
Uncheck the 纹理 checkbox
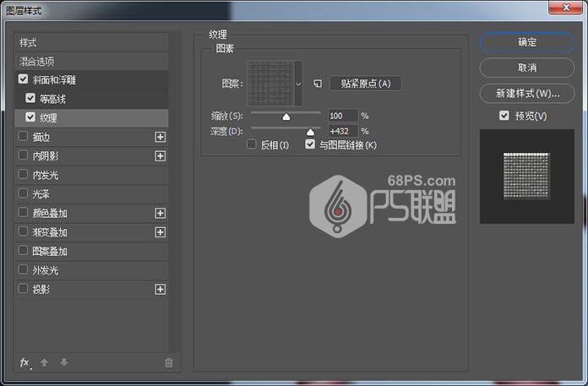(30, 117)
